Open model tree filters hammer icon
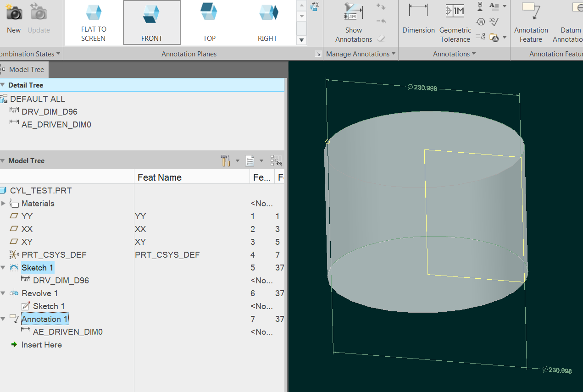The height and width of the screenshot is (392, 583). click(225, 160)
